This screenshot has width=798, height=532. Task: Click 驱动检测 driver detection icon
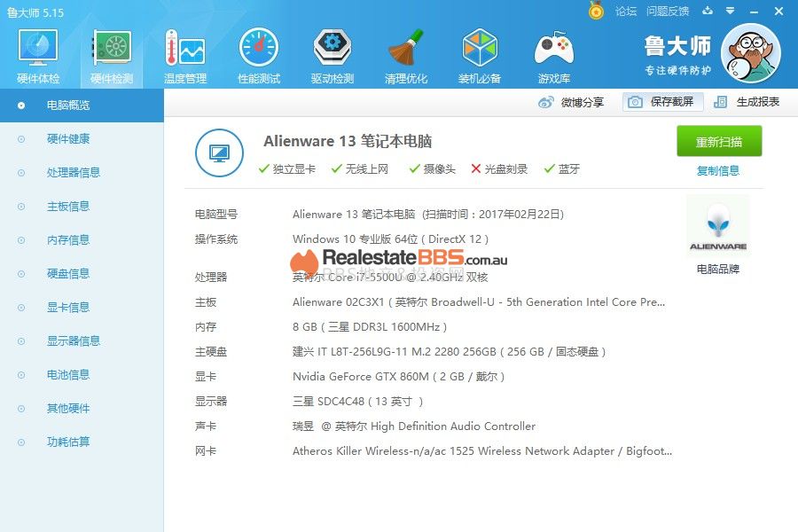332,49
